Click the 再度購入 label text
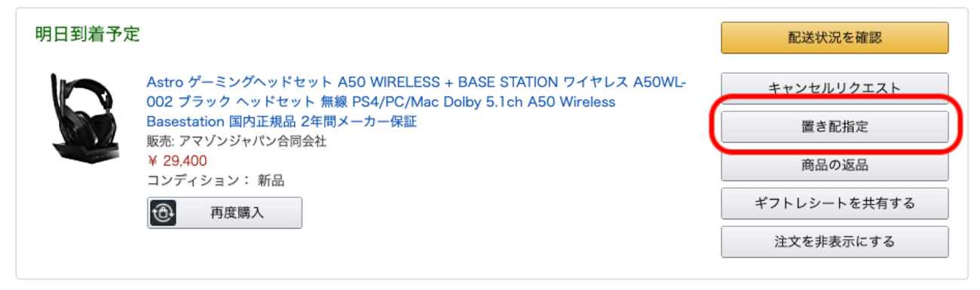980x290 pixels. [237, 212]
